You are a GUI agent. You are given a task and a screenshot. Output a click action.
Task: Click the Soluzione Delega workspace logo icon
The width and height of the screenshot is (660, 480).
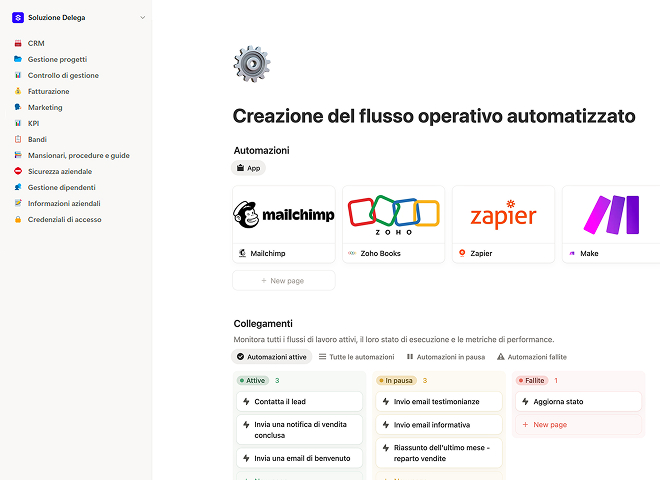18,17
